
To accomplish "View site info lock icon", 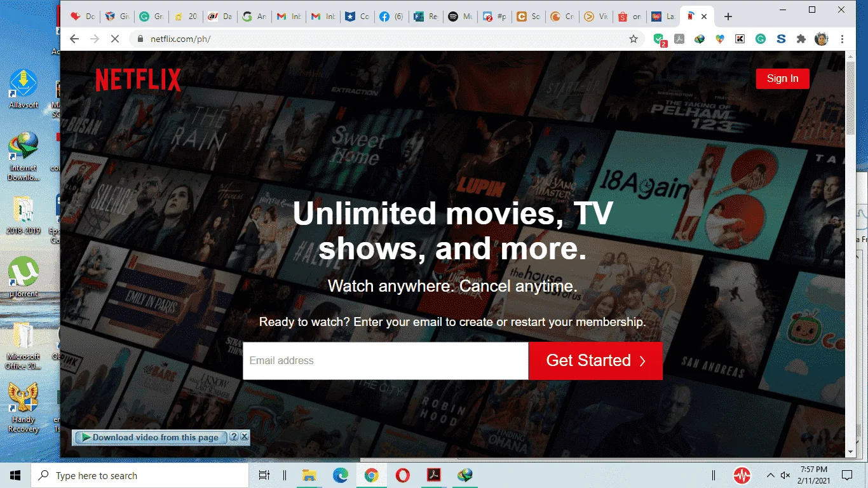I will [140, 39].
